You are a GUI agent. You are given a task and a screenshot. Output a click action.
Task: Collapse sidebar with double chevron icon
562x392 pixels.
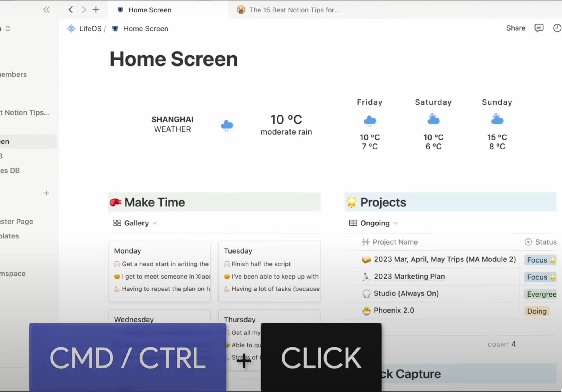pyautogui.click(x=46, y=10)
